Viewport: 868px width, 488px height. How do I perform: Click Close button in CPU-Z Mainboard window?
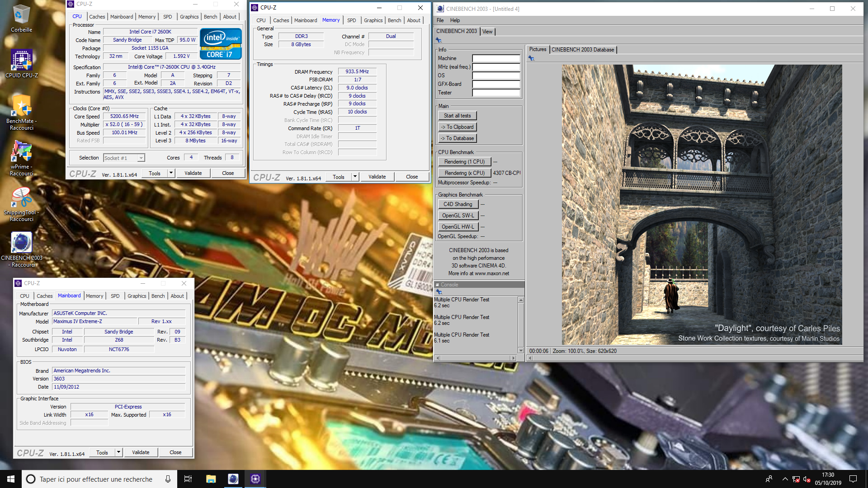pos(175,452)
